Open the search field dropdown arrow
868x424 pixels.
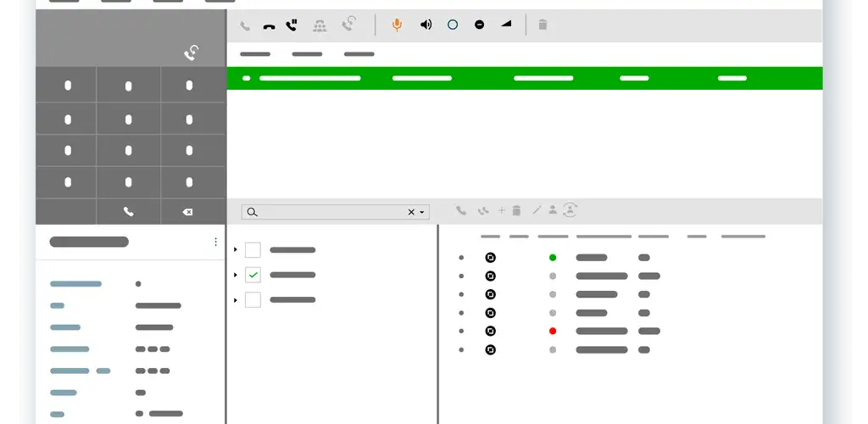point(422,212)
